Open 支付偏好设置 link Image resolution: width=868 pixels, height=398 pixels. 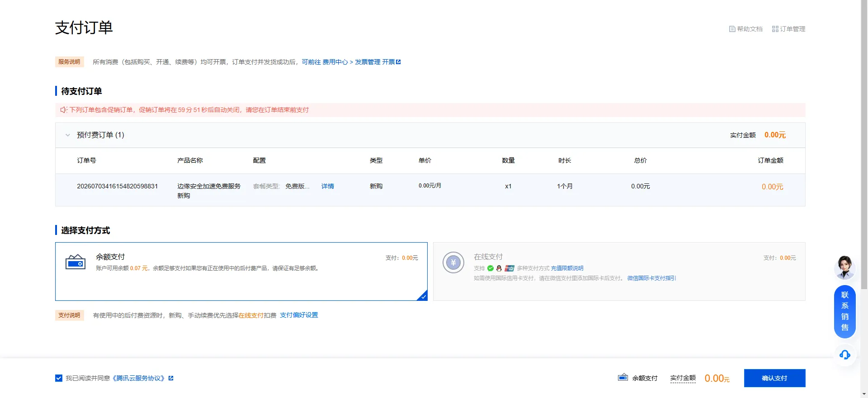click(299, 315)
